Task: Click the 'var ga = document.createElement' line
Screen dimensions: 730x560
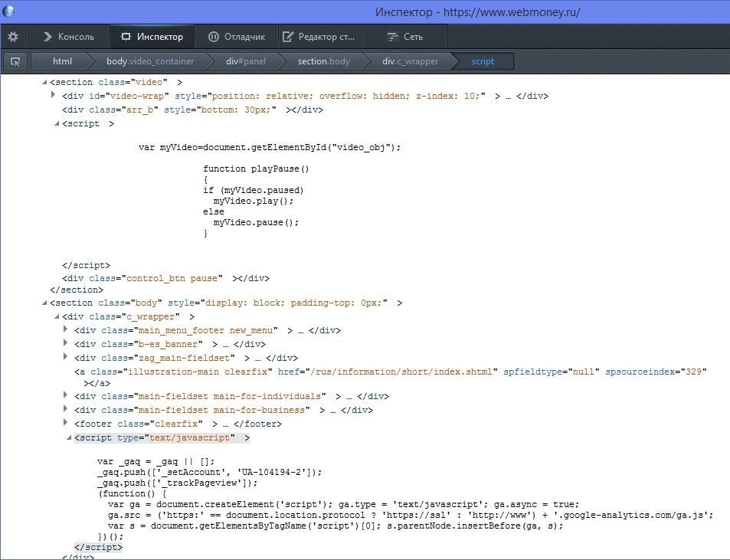Action: point(344,505)
